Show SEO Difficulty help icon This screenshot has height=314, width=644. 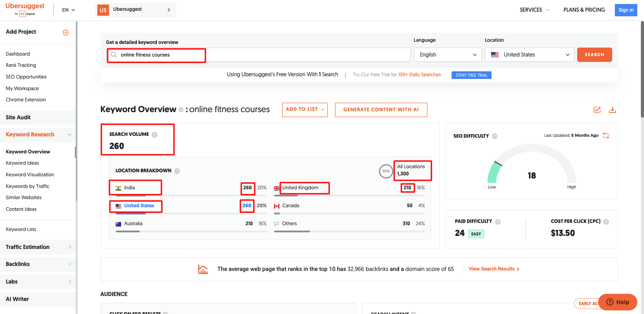pyautogui.click(x=495, y=136)
